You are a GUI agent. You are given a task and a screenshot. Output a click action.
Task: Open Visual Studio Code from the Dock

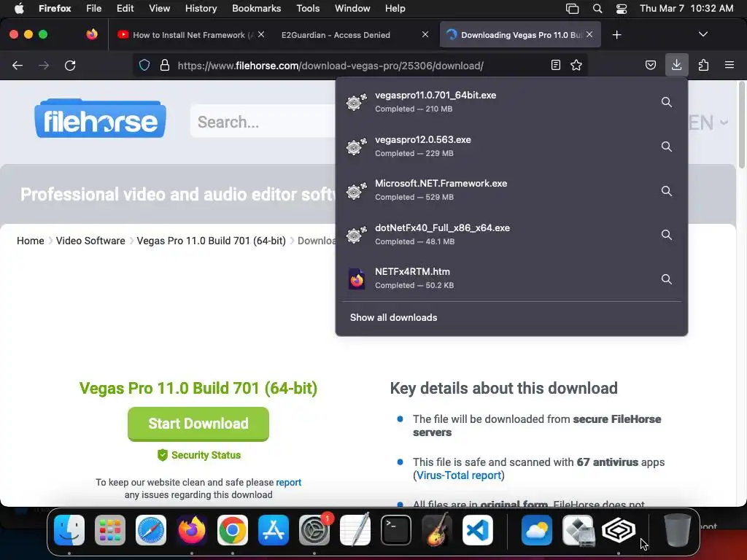(477, 530)
